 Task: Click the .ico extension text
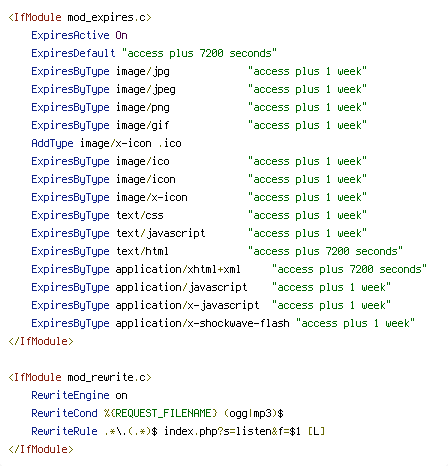pyautogui.click(x=170, y=143)
